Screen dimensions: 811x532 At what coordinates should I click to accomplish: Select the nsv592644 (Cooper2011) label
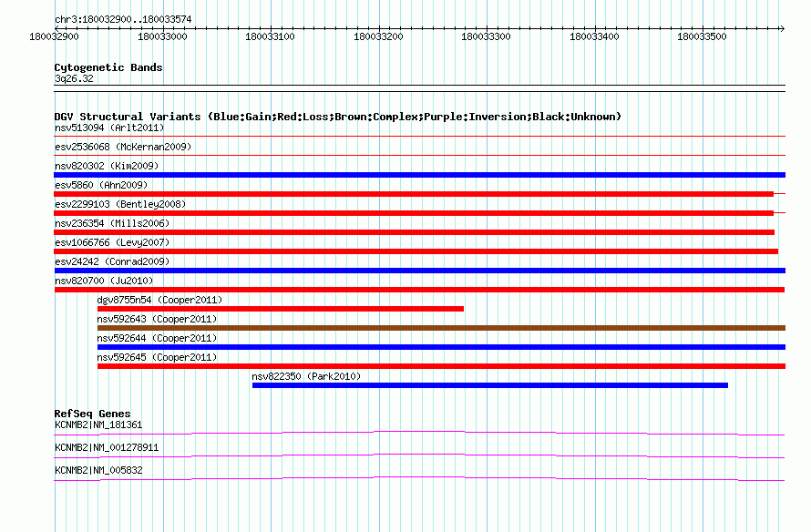coord(157,338)
